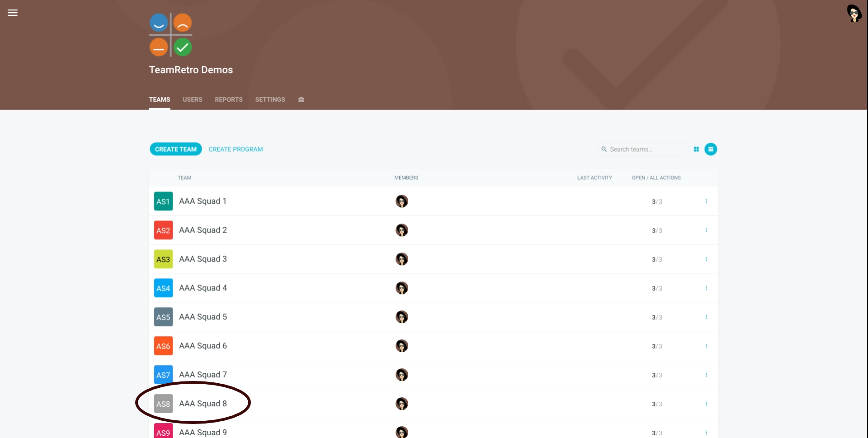Switch to the SETTINGS tab
Screen dimensions: 868x438
270,100
